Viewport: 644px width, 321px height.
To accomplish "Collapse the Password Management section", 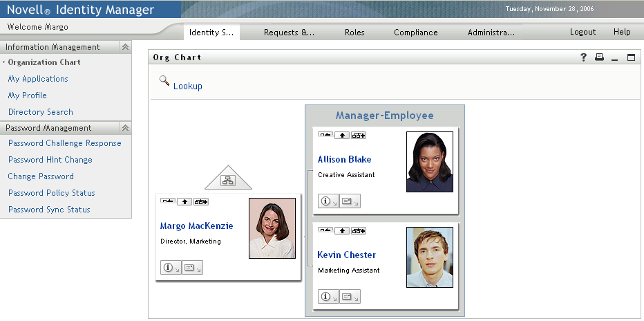I will (125, 128).
